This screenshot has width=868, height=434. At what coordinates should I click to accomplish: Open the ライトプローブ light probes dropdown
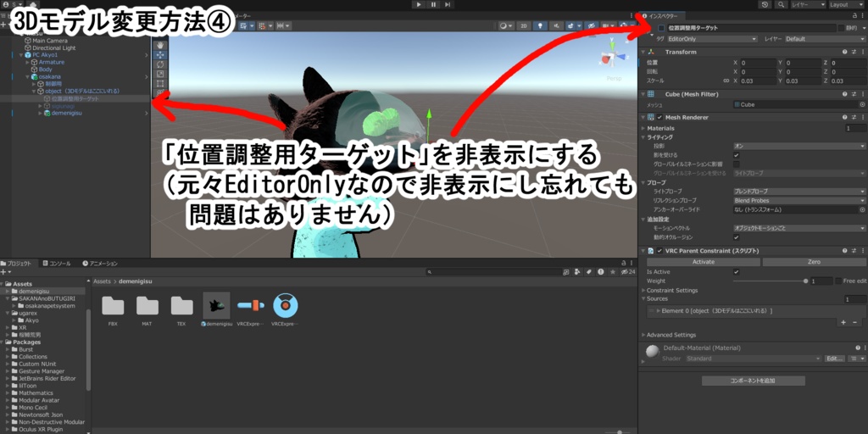click(798, 191)
